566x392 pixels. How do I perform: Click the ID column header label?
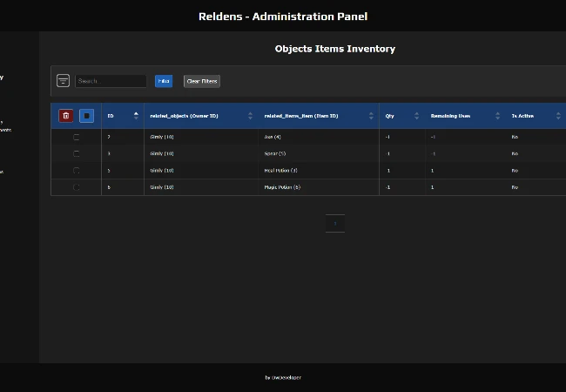pos(111,116)
